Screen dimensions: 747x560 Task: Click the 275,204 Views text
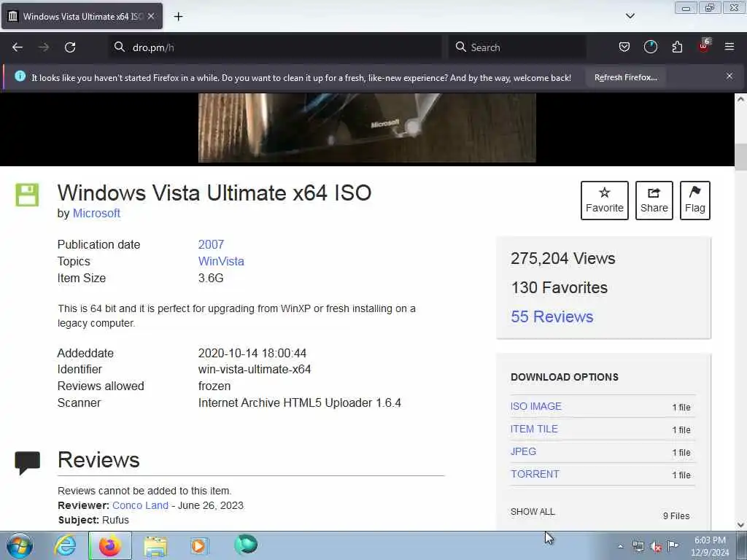point(562,259)
